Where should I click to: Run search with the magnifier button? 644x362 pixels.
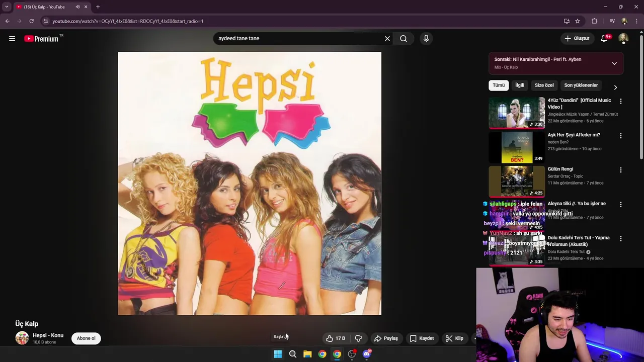[x=404, y=39]
